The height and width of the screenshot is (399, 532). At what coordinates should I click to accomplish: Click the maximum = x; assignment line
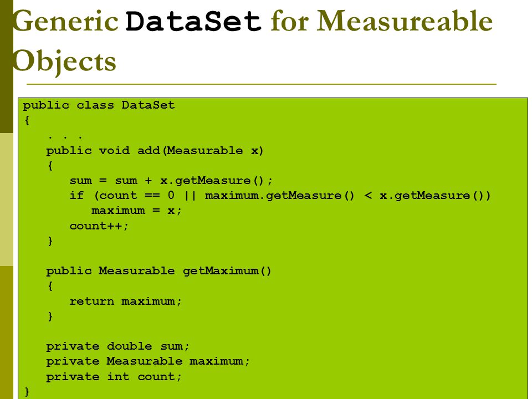coord(137,211)
